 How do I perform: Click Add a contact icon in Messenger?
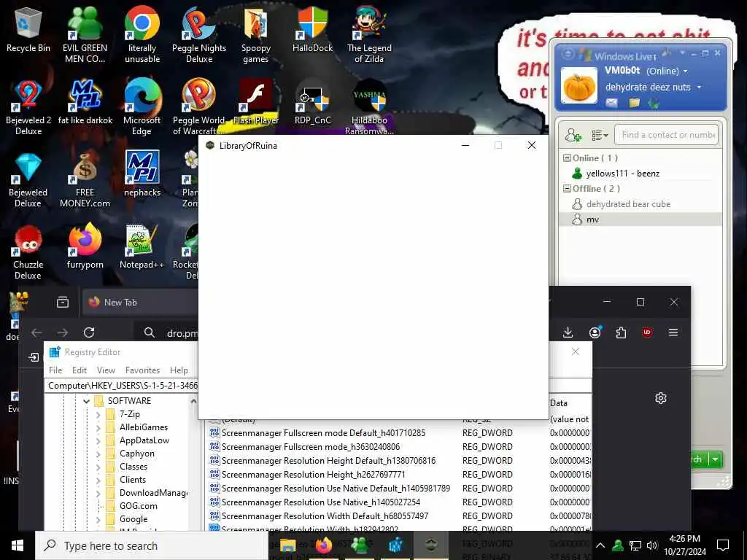pos(573,135)
